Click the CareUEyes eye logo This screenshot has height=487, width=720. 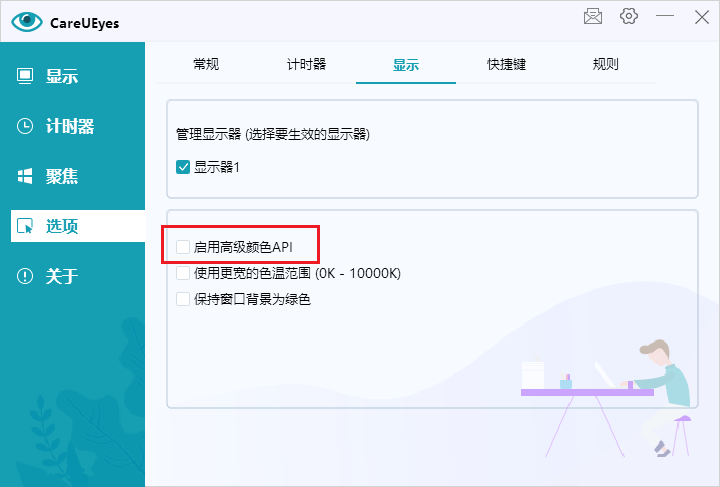[28, 22]
